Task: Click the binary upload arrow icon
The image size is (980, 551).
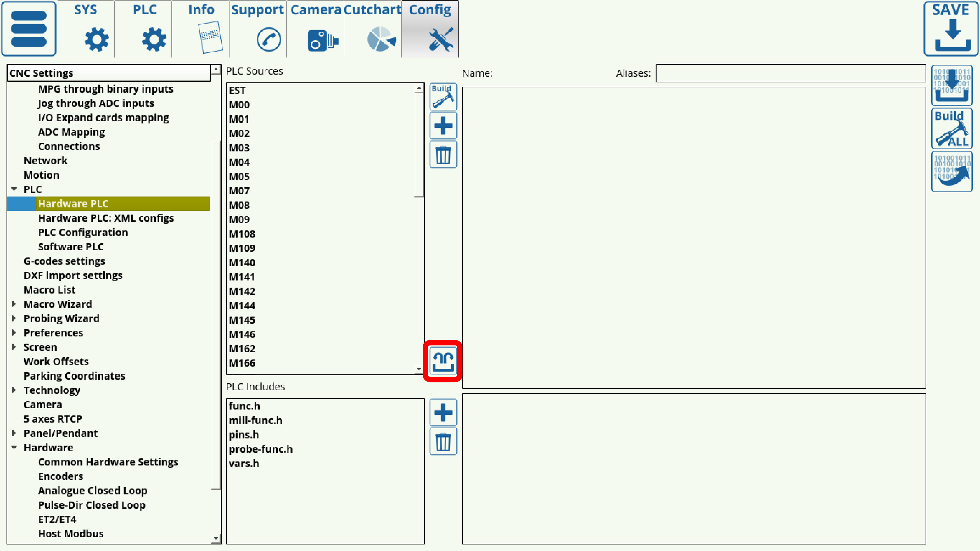Action: coord(951,172)
